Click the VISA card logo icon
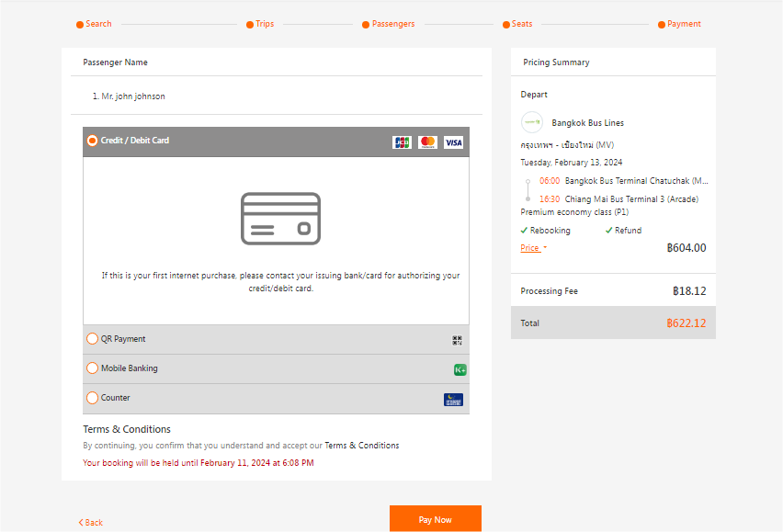 tap(453, 142)
